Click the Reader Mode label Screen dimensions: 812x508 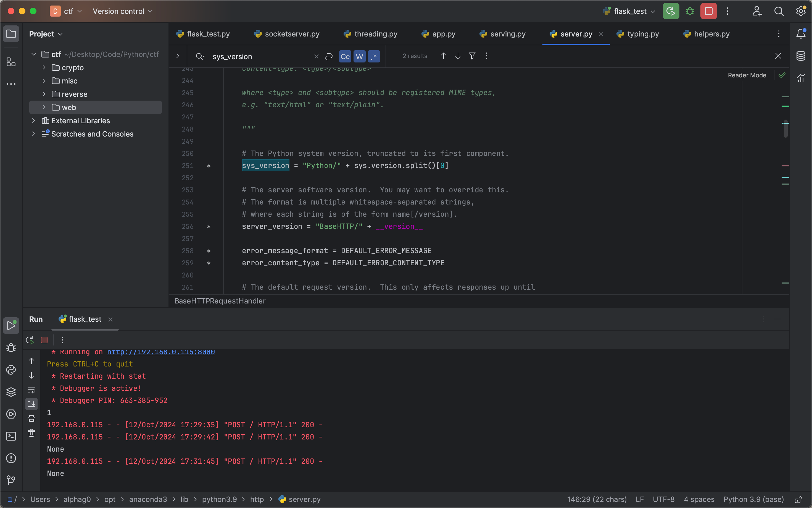click(747, 75)
